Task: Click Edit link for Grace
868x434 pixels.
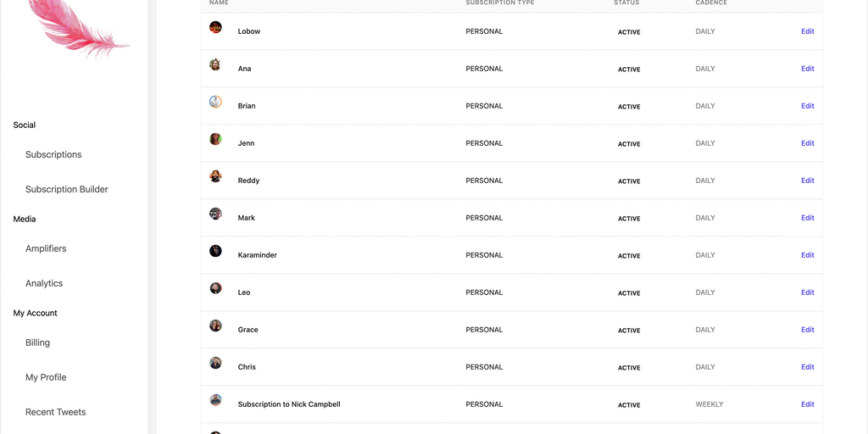Action: [807, 330]
